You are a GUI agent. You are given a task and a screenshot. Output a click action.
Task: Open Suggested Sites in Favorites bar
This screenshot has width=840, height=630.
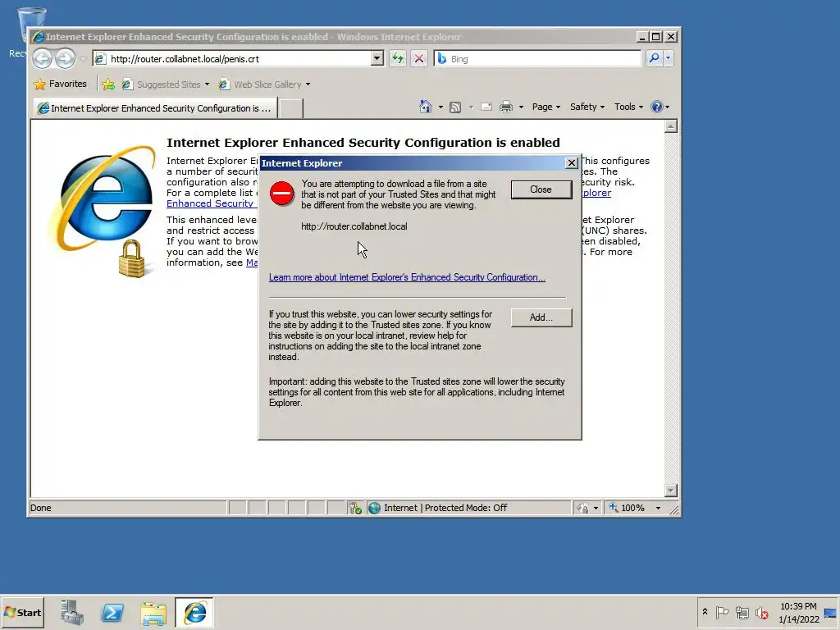pos(165,84)
